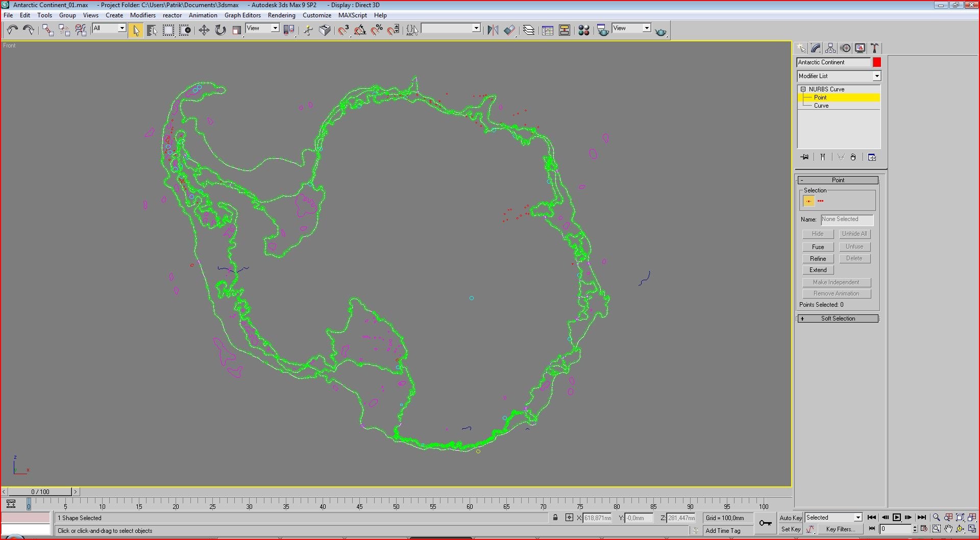Click the Play Animation button

click(896, 518)
